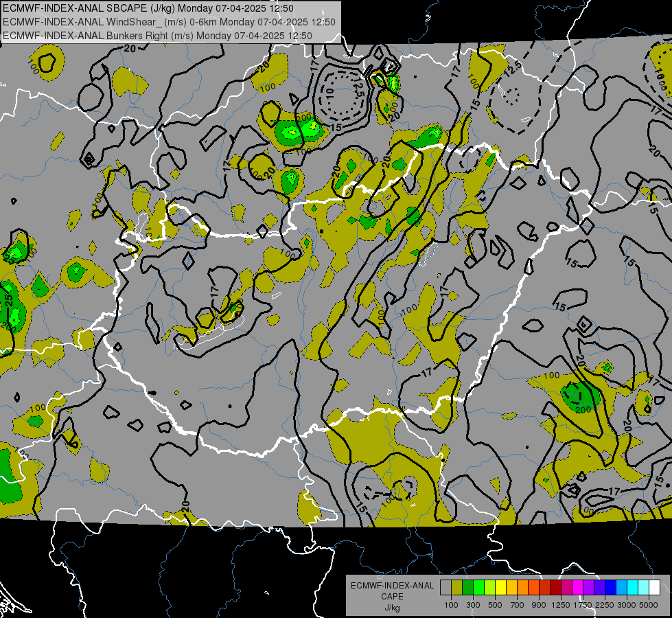Click the Bunkers Right (m/s) title line
Viewport: 672px width, 618px height.
(157, 36)
